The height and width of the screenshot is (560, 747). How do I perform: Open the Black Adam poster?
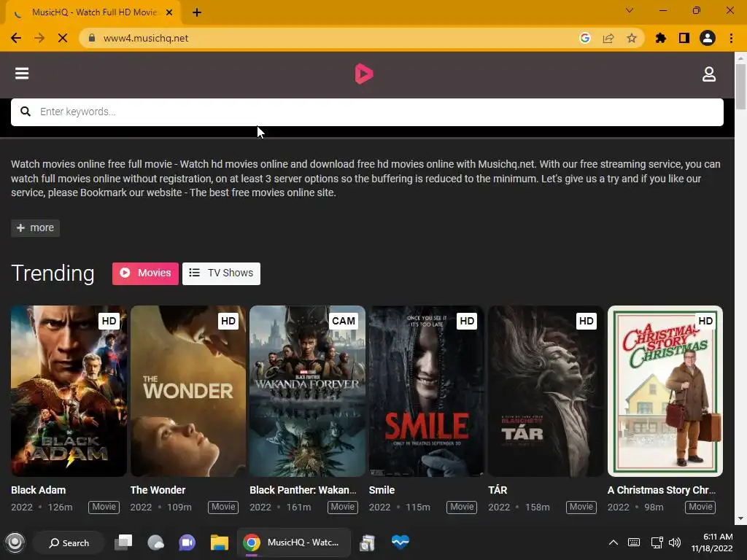[69, 391]
